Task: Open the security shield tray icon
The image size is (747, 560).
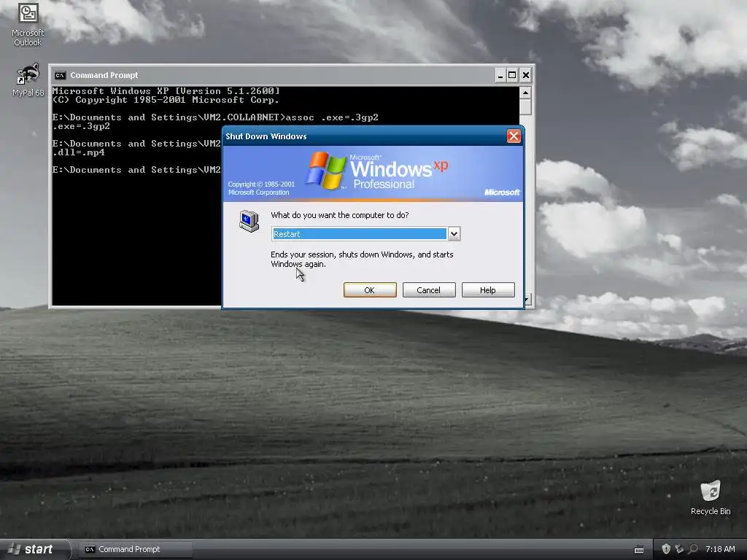Action: click(666, 549)
